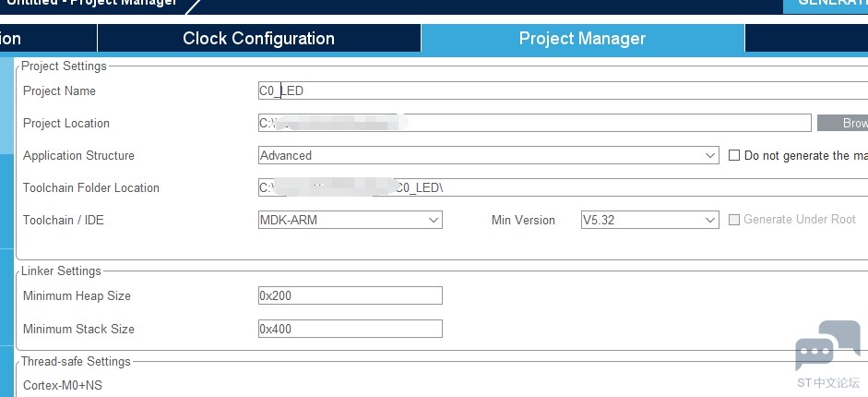868x397 pixels.
Task: Open the partially visible configuration tab at left
Action: coord(48,38)
